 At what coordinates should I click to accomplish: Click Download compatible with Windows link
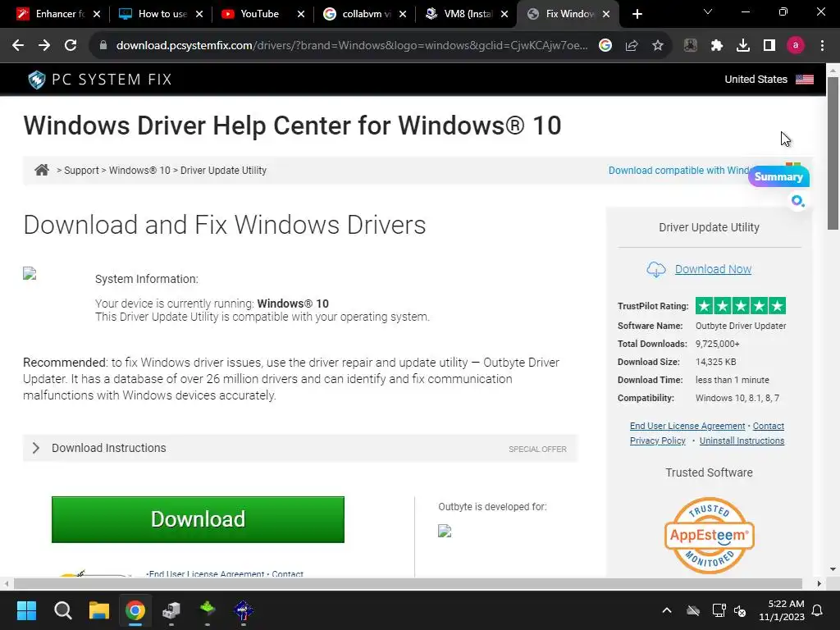pyautogui.click(x=679, y=171)
